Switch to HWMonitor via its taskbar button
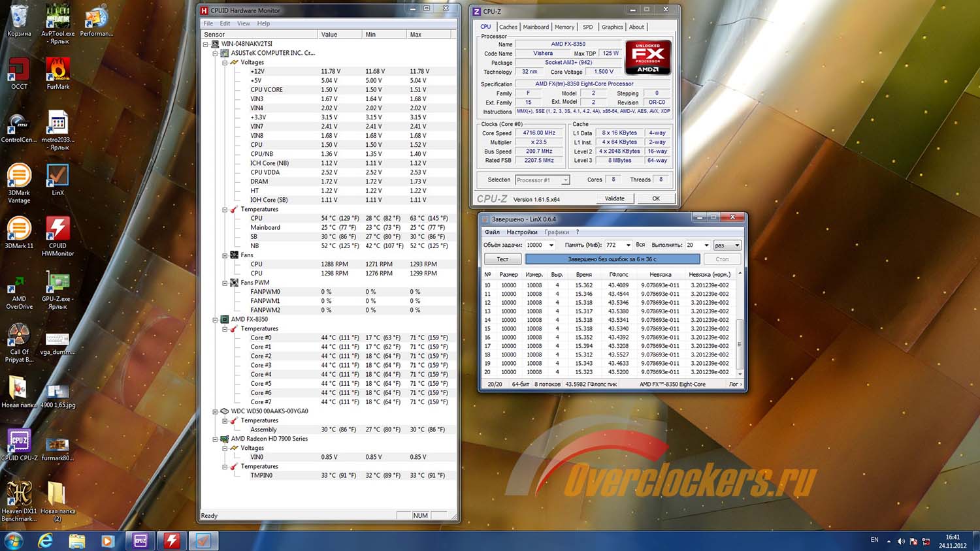Screen dimensions: 980x551 [172, 541]
